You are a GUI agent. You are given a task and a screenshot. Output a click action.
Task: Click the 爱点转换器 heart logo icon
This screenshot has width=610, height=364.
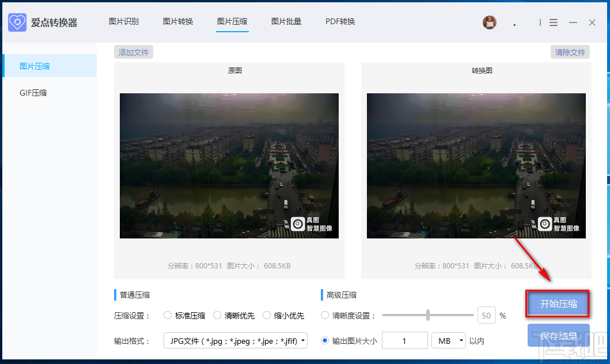pos(17,22)
